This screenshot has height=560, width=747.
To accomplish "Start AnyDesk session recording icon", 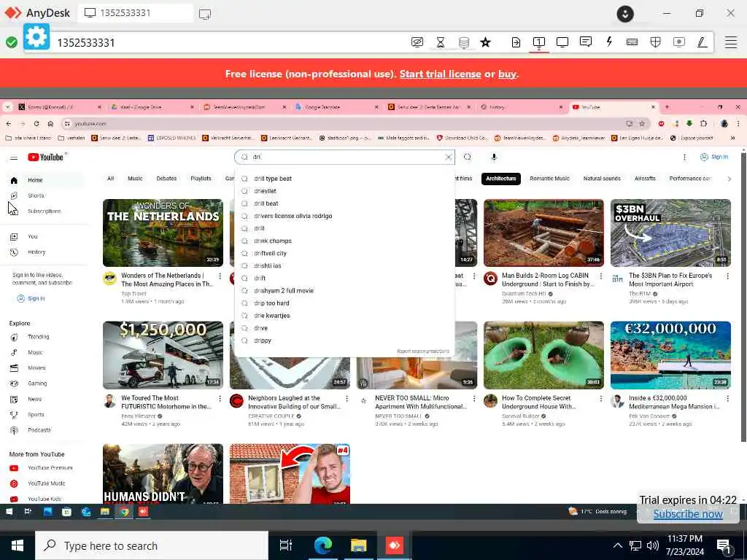I will 679,42.
